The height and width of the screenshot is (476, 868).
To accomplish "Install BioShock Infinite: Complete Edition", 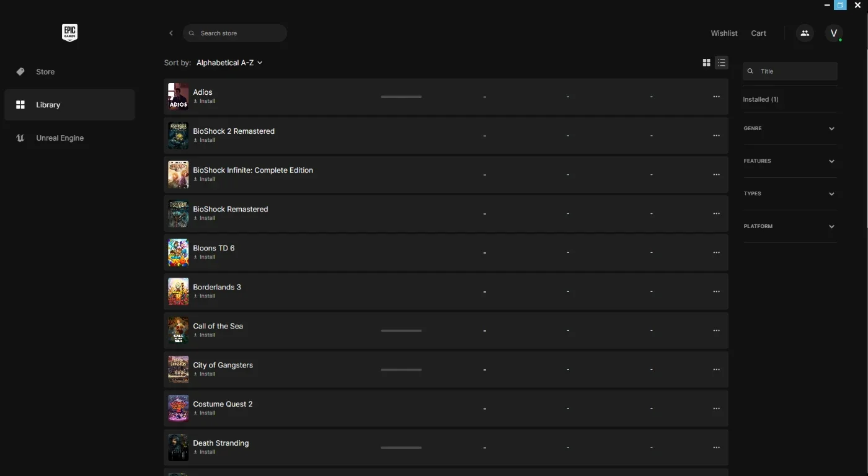I will coord(205,179).
